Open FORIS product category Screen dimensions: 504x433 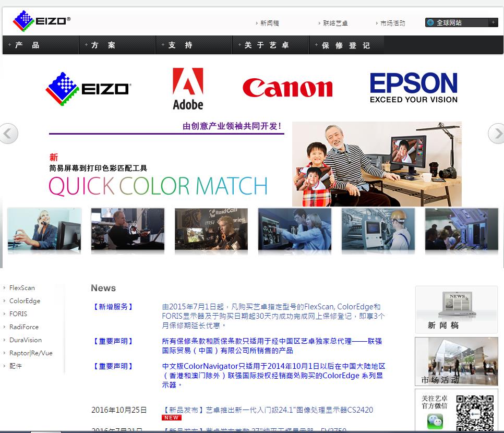[x=18, y=314]
